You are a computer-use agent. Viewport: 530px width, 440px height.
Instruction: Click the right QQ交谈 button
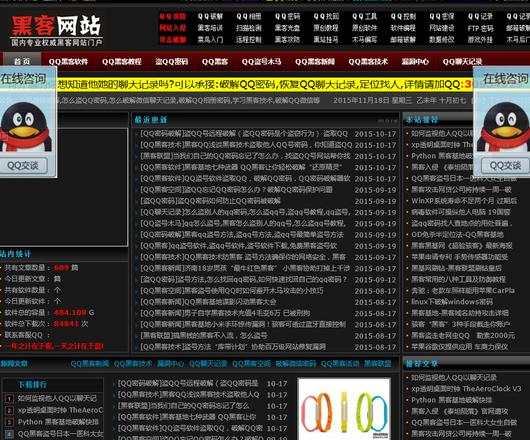[505, 166]
